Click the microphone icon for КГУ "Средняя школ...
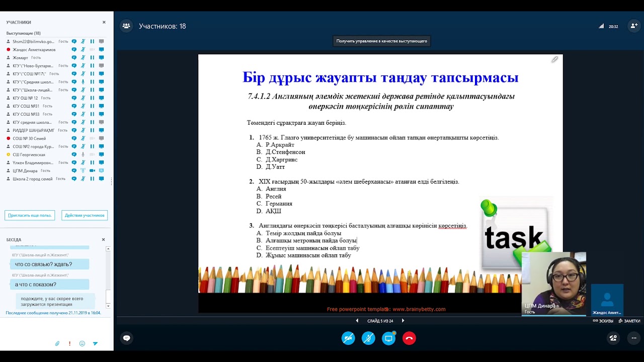 tap(83, 82)
